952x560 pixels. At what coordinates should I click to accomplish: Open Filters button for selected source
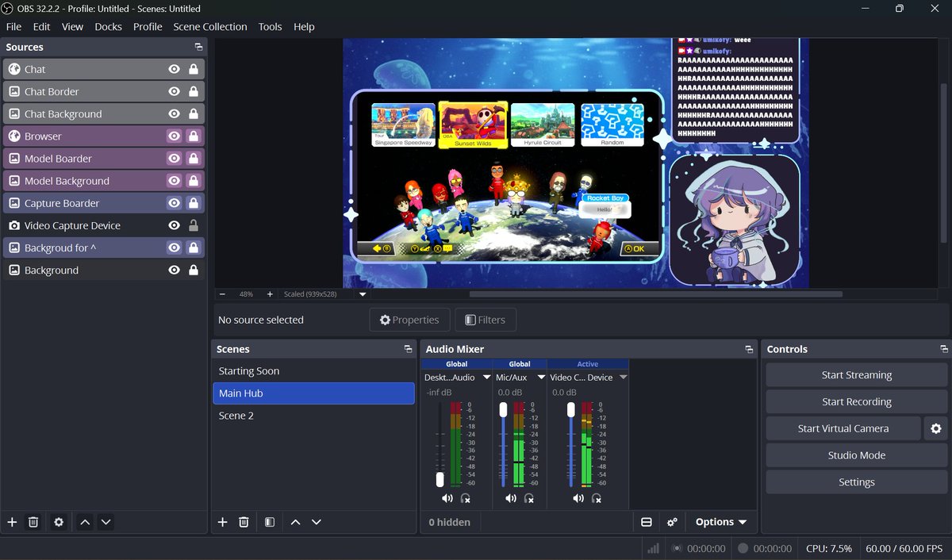coord(485,320)
